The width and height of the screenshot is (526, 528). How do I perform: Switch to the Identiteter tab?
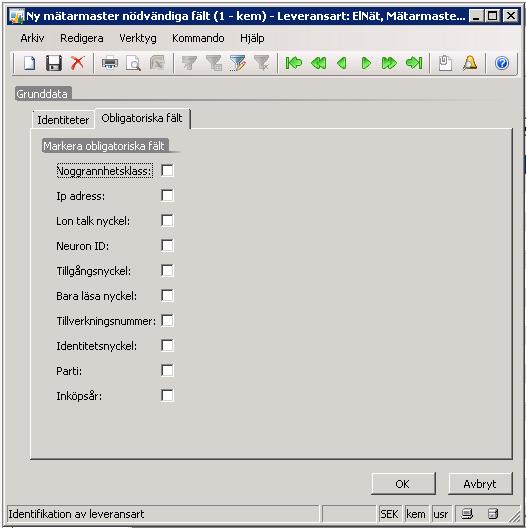click(x=63, y=120)
